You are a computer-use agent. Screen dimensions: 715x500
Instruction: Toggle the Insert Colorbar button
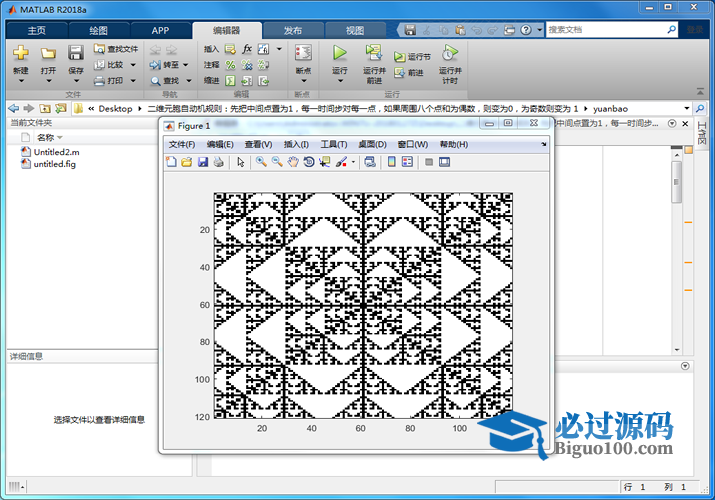[x=391, y=162]
